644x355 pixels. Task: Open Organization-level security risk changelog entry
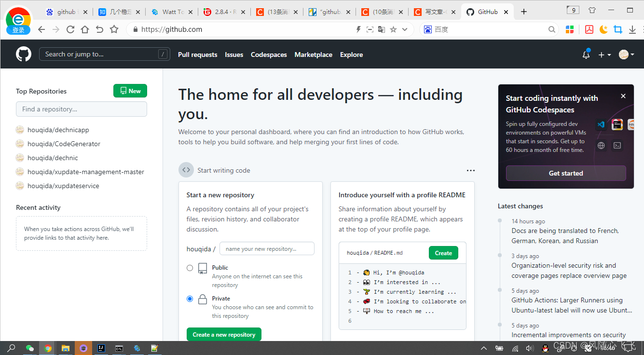[x=569, y=271]
